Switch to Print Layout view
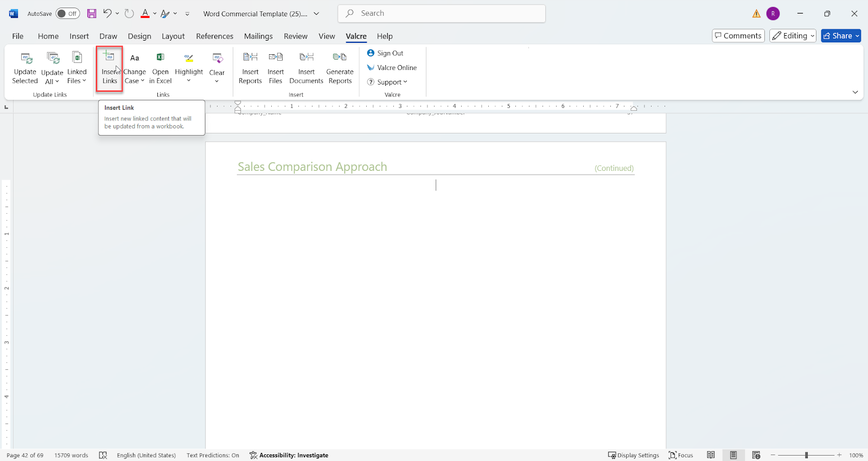Viewport: 868px width, 461px height. point(733,455)
